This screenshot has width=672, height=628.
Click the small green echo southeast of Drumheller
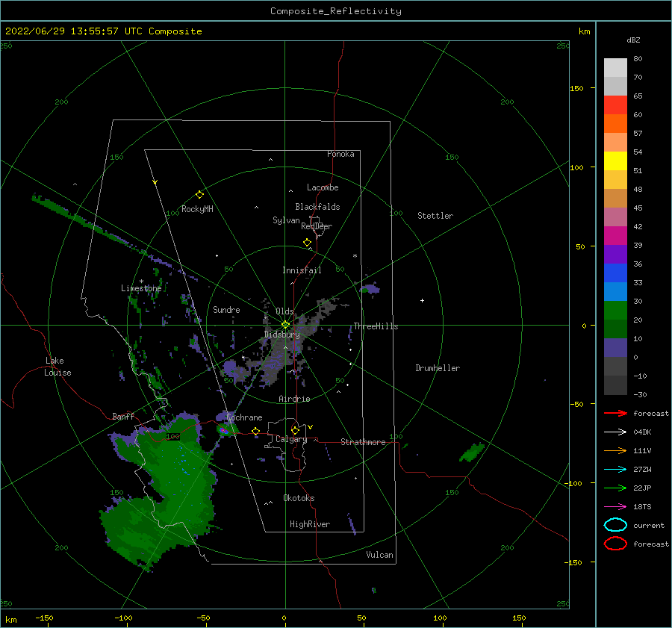[x=472, y=453]
